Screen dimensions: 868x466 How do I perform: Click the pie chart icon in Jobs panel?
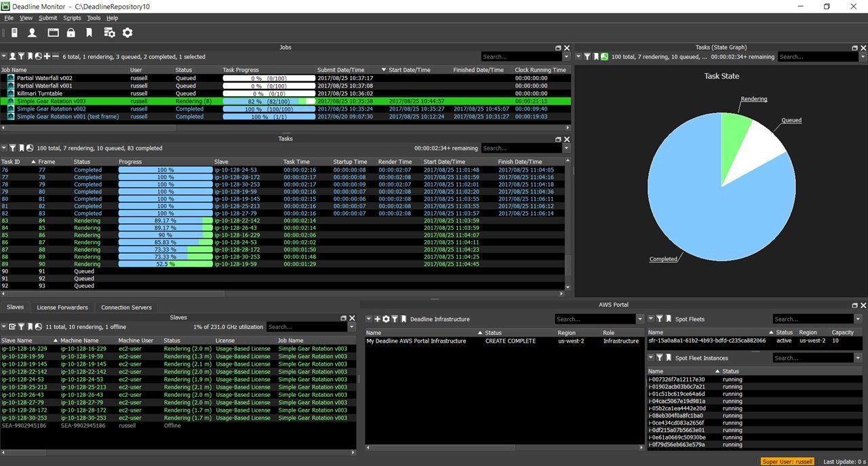point(38,56)
